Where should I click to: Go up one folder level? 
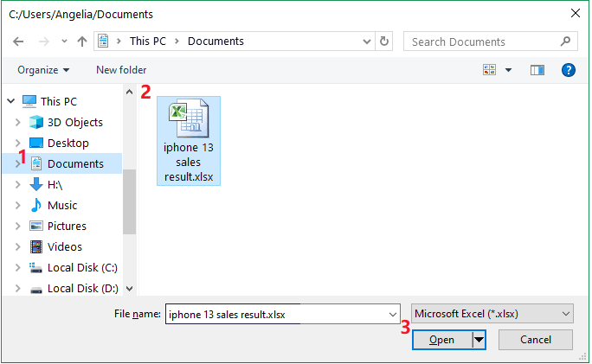(82, 42)
